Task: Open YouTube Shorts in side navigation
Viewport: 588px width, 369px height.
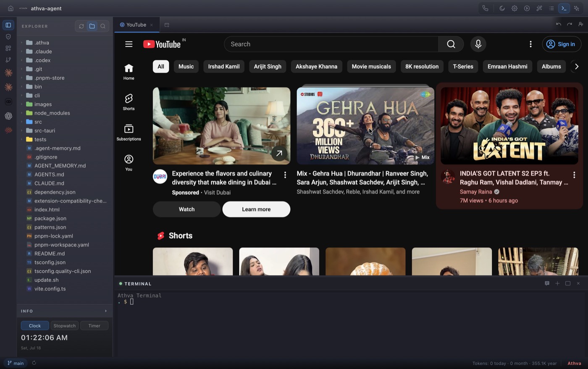Action: click(129, 102)
